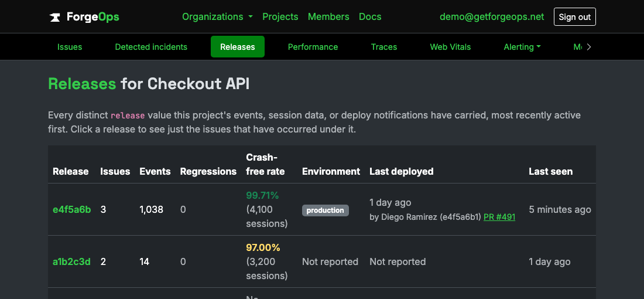Image resolution: width=644 pixels, height=299 pixels.
Task: Click the 14 events value for a1b2c3d
Action: pos(144,261)
